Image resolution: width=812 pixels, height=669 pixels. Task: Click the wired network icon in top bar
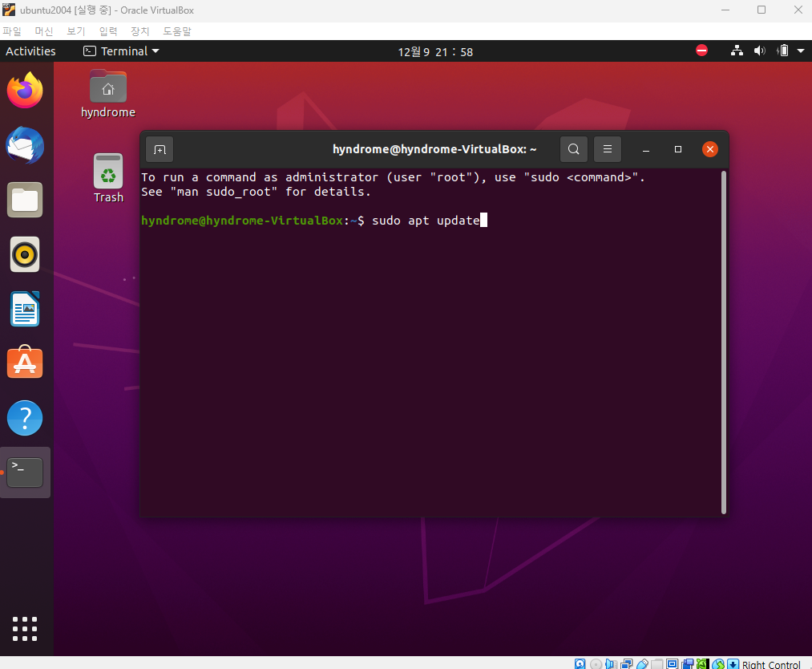click(x=737, y=51)
